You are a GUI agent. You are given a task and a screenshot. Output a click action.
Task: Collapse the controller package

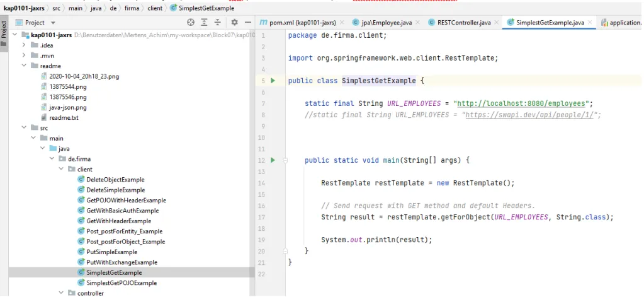[x=61, y=293]
